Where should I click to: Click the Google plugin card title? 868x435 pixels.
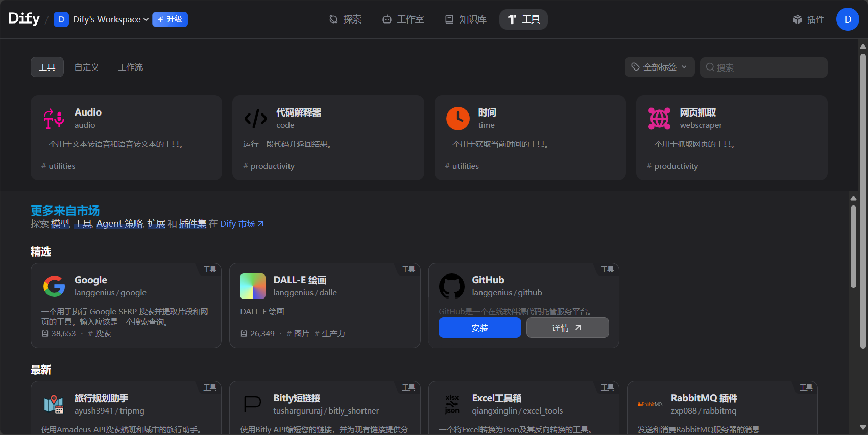point(91,280)
